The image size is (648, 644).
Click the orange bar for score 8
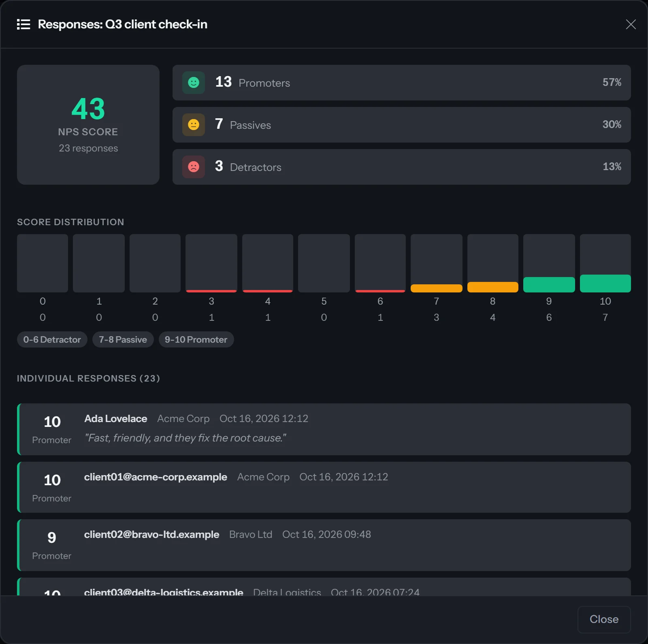492,287
